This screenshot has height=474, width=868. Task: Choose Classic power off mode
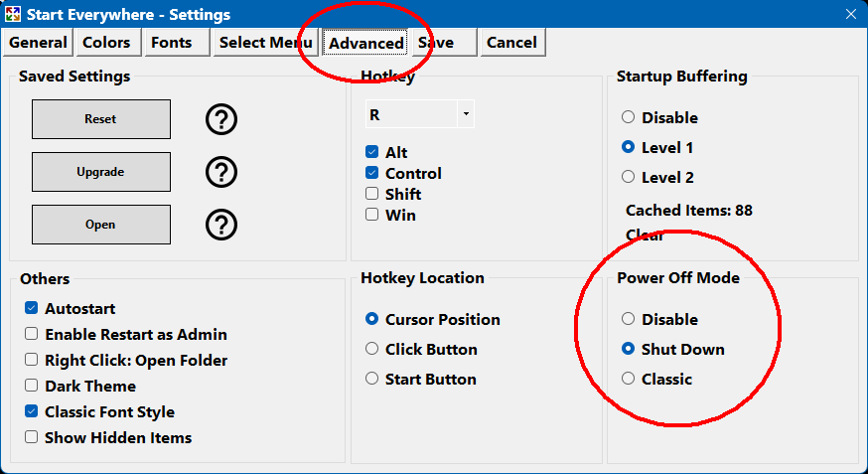(628, 379)
